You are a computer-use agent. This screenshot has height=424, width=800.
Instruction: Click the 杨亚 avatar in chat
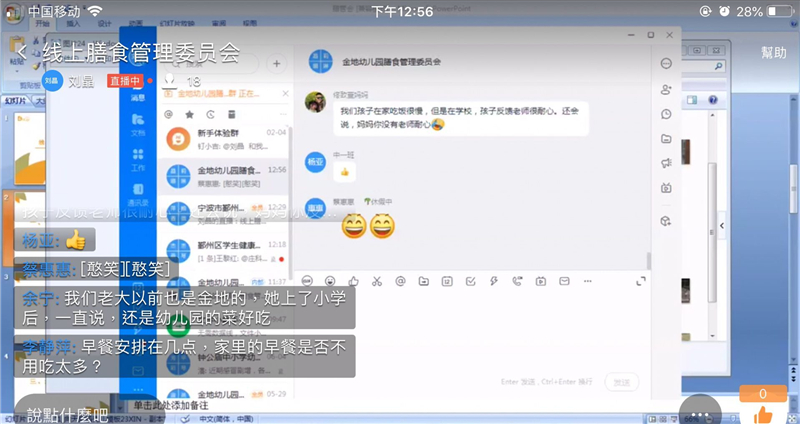tap(315, 162)
